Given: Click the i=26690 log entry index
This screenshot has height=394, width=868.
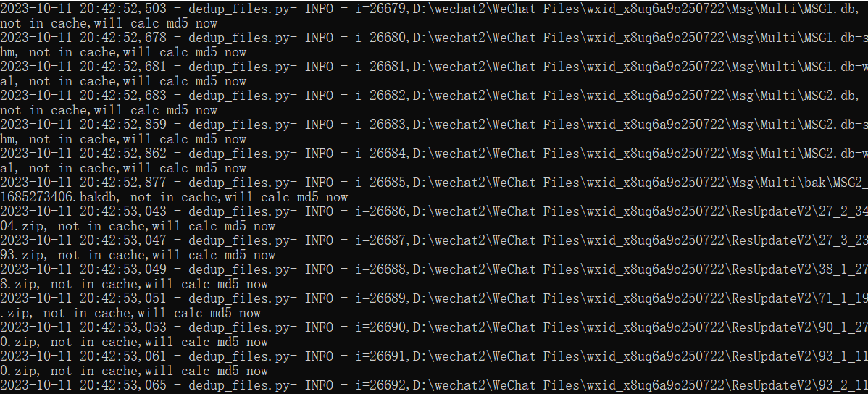Looking at the screenshot, I should click(x=381, y=327).
